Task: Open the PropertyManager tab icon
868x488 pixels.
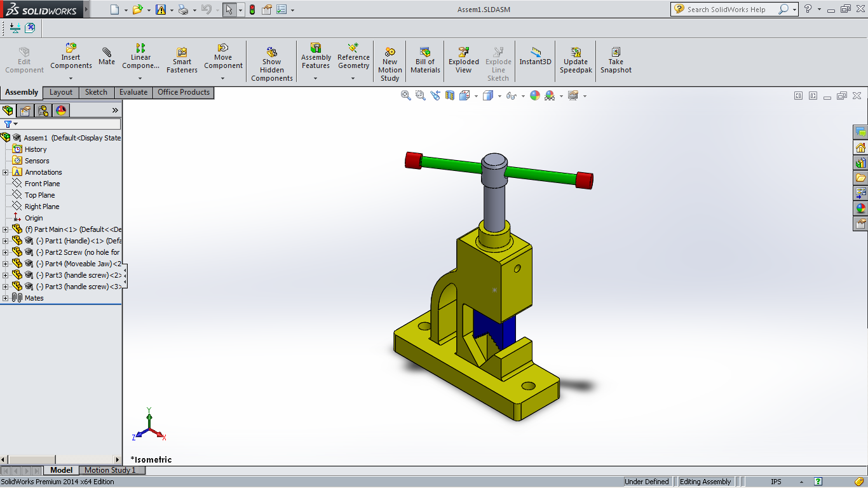Action: pyautogui.click(x=25, y=111)
